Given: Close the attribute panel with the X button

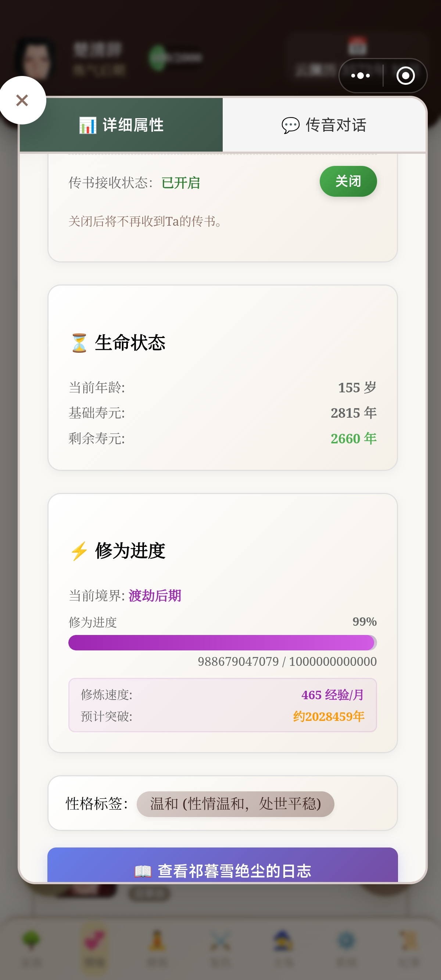Looking at the screenshot, I should click(22, 100).
